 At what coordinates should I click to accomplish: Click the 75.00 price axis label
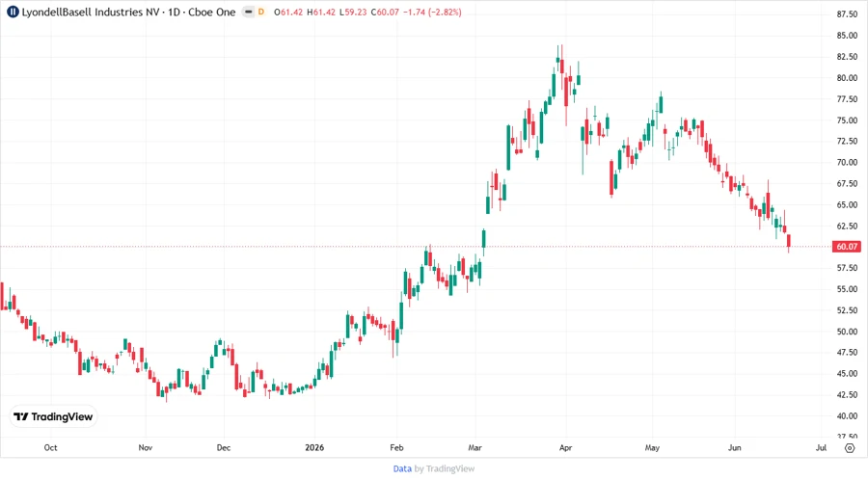(847, 120)
